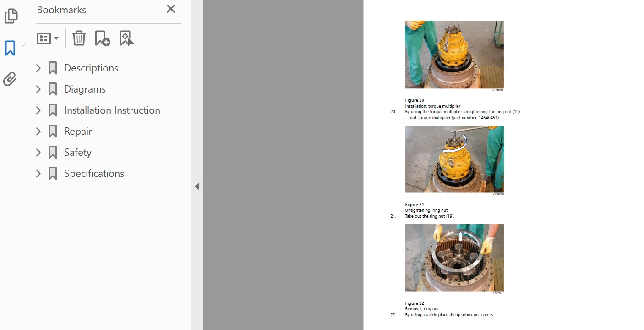Image resolution: width=644 pixels, height=330 pixels.
Task: Select the Repair bookmark entry
Action: [x=78, y=132]
